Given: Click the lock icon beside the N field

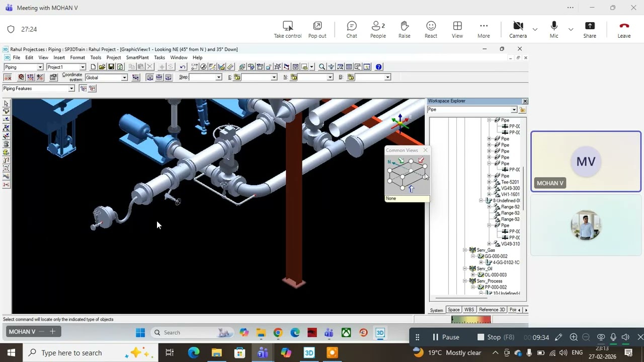Looking at the screenshot, I should 294,77.
